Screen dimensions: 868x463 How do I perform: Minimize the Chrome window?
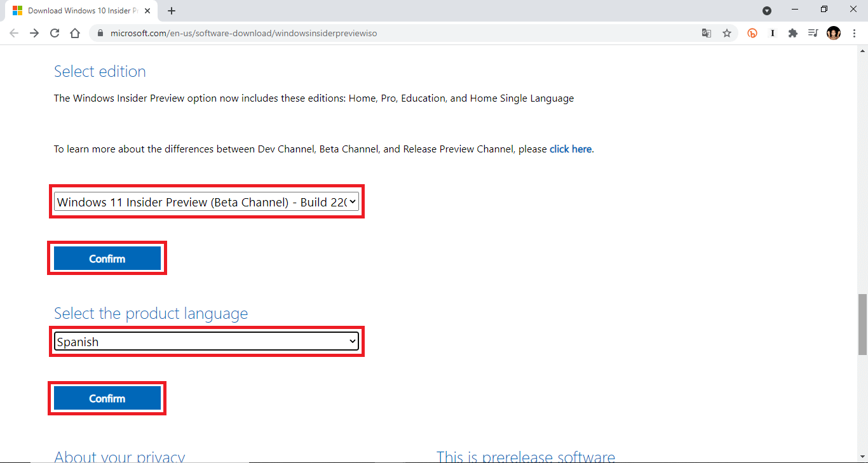coord(794,10)
